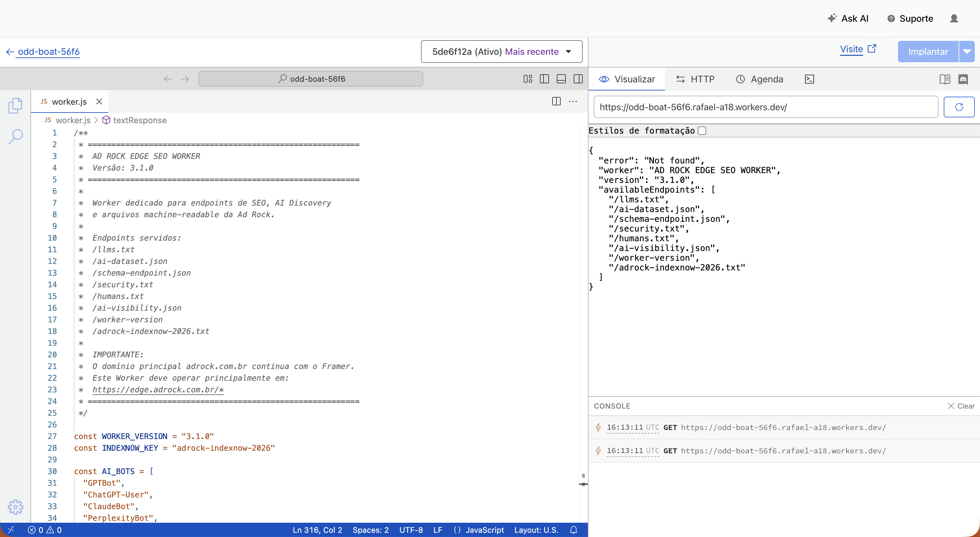This screenshot has height=537, width=980.
Task: Expand the second GET request console entry
Action: click(784, 451)
